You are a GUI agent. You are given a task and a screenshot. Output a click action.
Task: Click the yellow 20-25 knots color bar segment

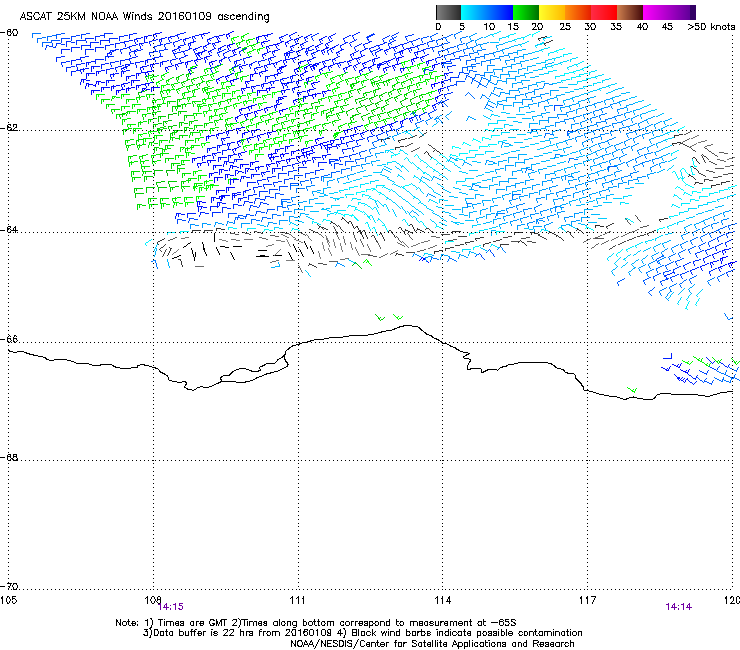point(552,12)
